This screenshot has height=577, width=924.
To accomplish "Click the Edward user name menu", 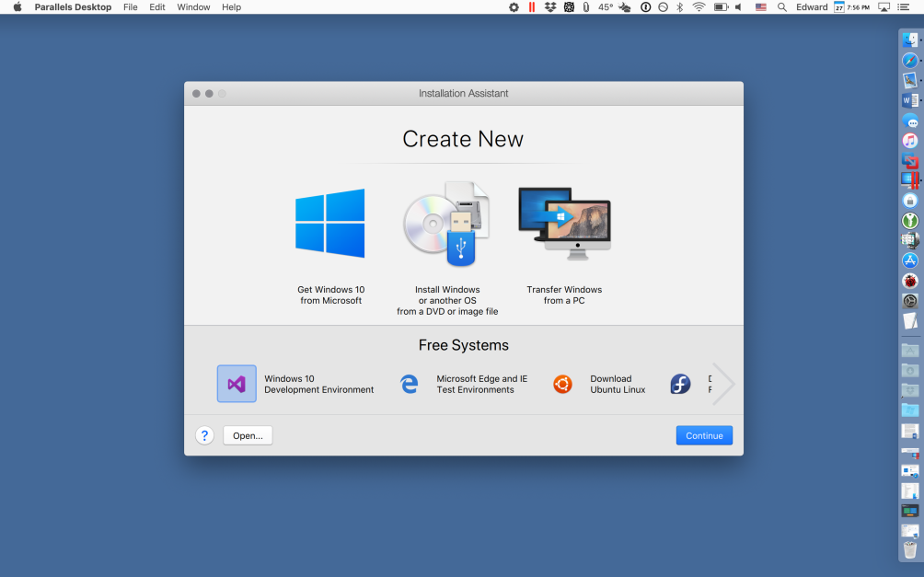I will pyautogui.click(x=812, y=7).
